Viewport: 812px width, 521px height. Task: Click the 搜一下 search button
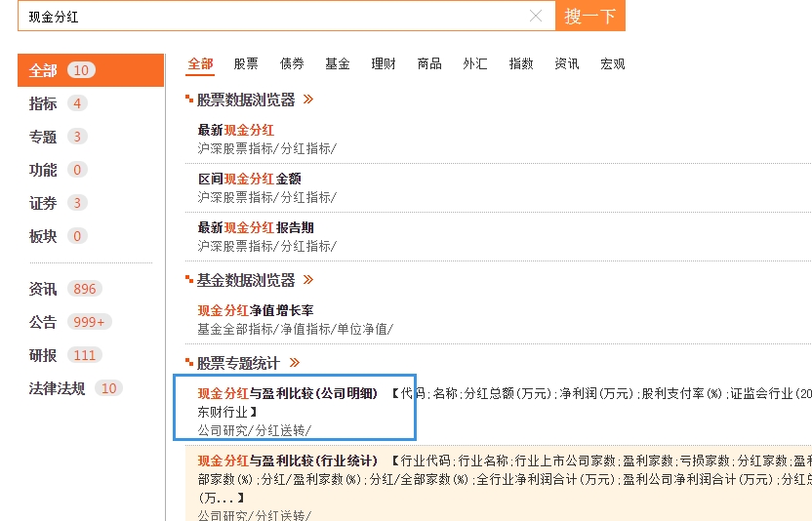click(590, 16)
